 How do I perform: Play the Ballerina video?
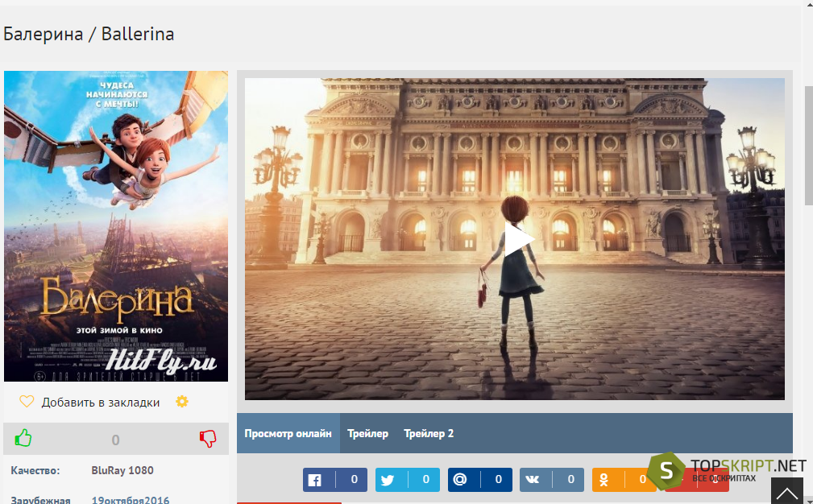coord(519,239)
